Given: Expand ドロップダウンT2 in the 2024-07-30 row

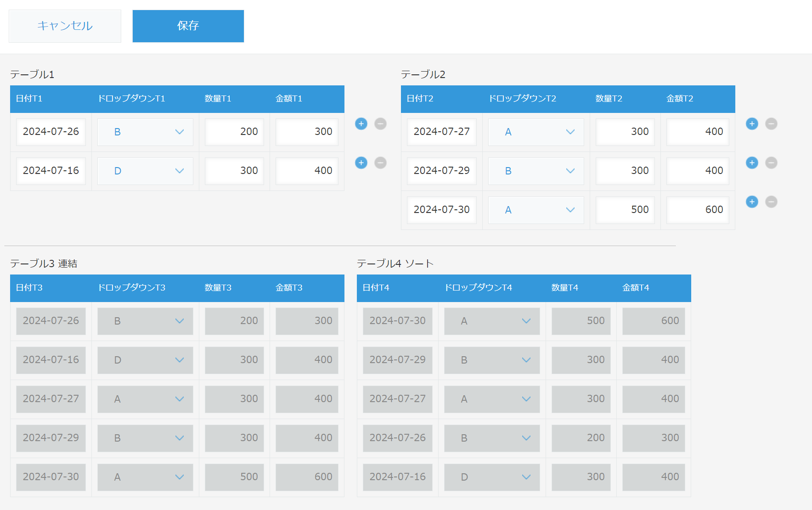Looking at the screenshot, I should pos(536,210).
